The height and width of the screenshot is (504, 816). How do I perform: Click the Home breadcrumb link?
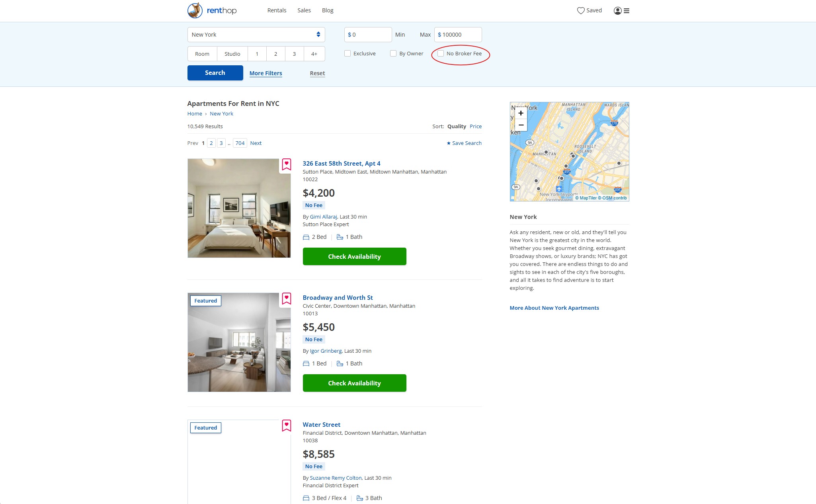pos(195,114)
